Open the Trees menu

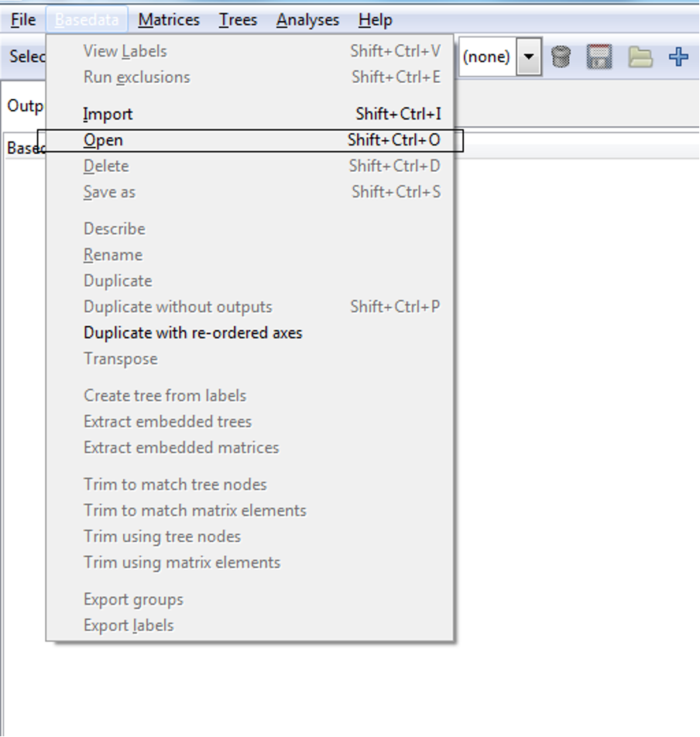tap(238, 20)
